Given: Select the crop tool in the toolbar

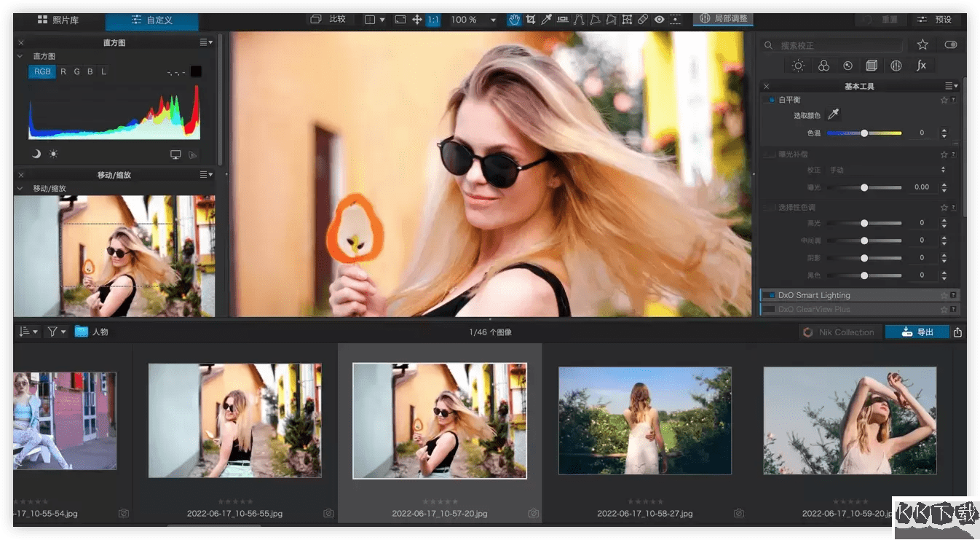Looking at the screenshot, I should click(x=530, y=20).
